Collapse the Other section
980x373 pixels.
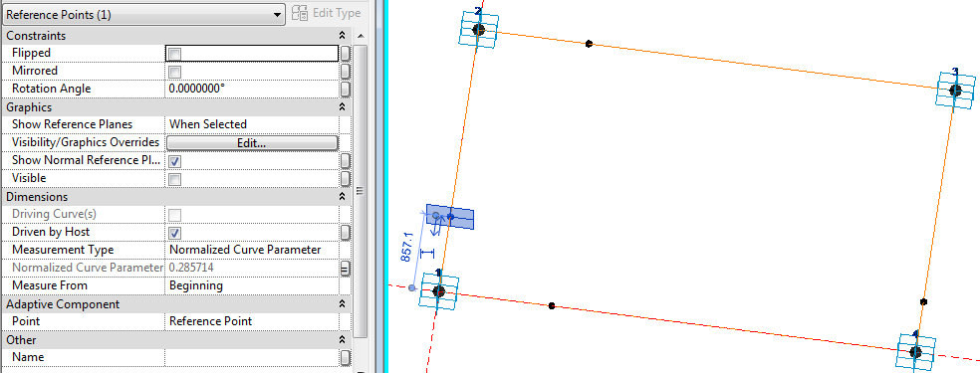(342, 340)
